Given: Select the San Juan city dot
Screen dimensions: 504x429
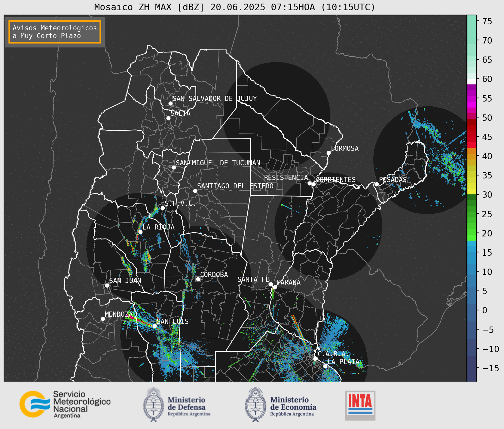Looking at the screenshot, I should (107, 285).
